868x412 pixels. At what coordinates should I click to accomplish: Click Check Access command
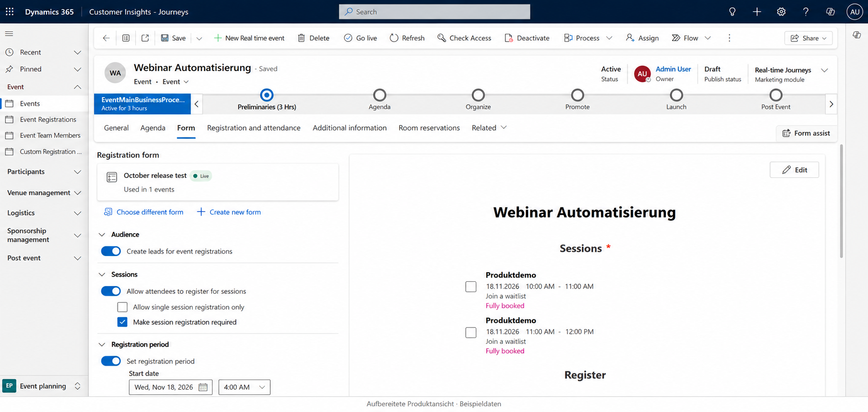pyautogui.click(x=464, y=38)
